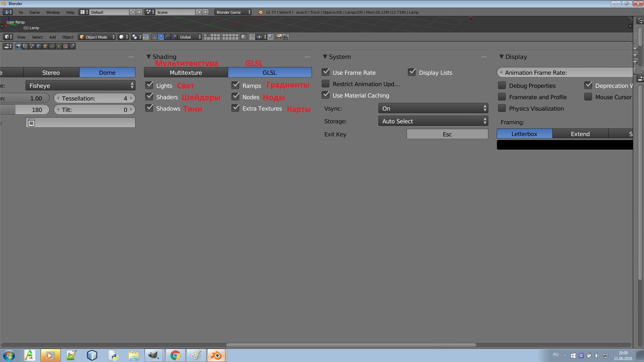The height and width of the screenshot is (362, 644).
Task: Click the Blender logo in the info header
Action: pos(260,12)
